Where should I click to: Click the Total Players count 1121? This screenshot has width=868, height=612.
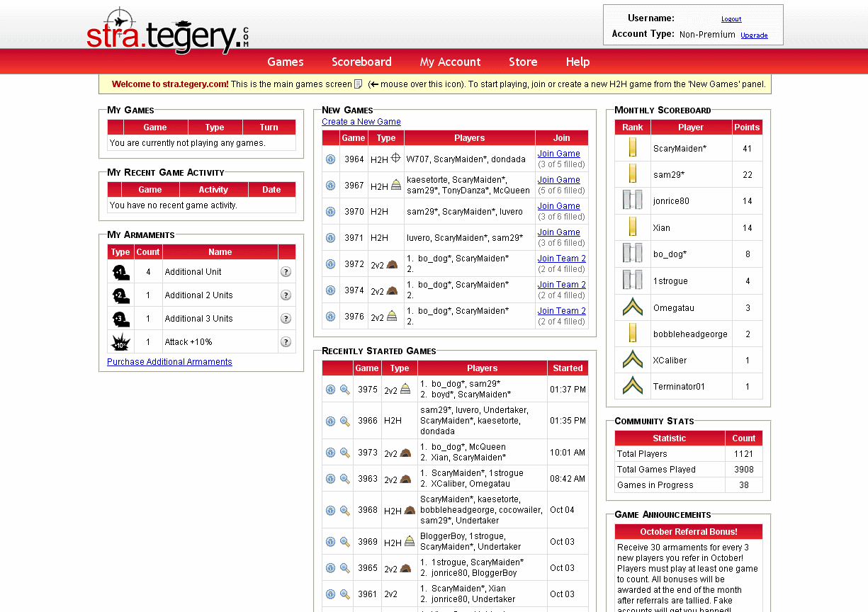[x=744, y=454]
